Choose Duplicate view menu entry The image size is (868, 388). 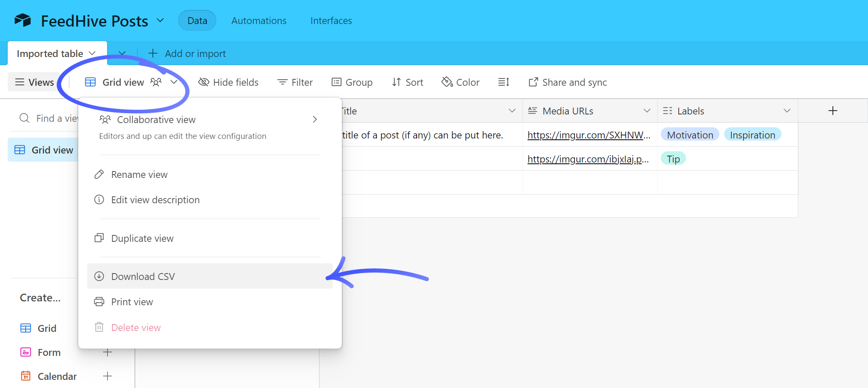click(142, 238)
